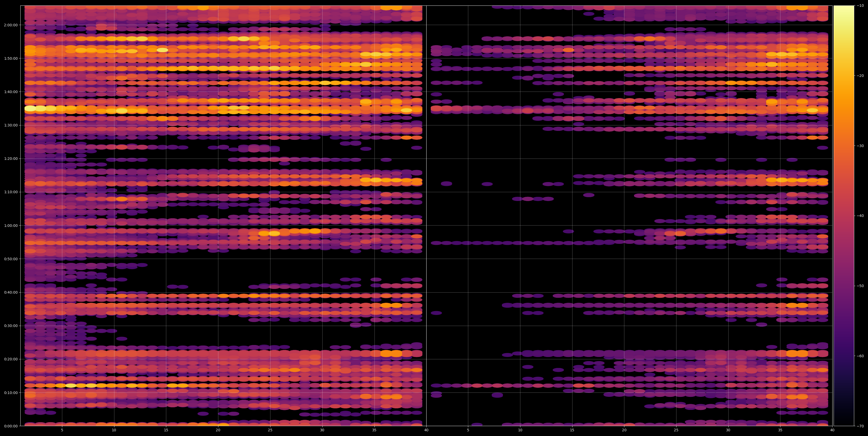The image size is (868, 436).
Task: Select x-axis label 20 of the right plot
Action: coord(624,430)
